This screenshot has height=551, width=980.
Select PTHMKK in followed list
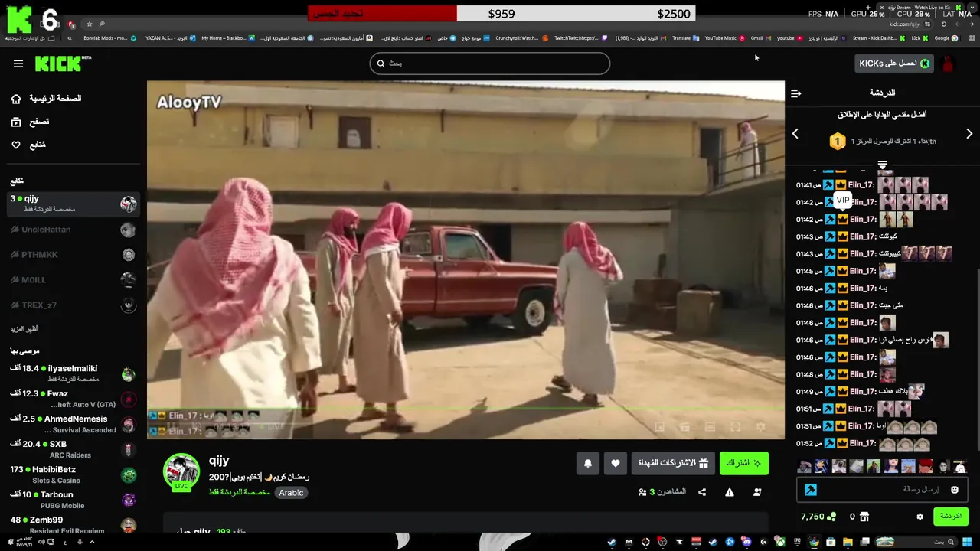coord(73,255)
